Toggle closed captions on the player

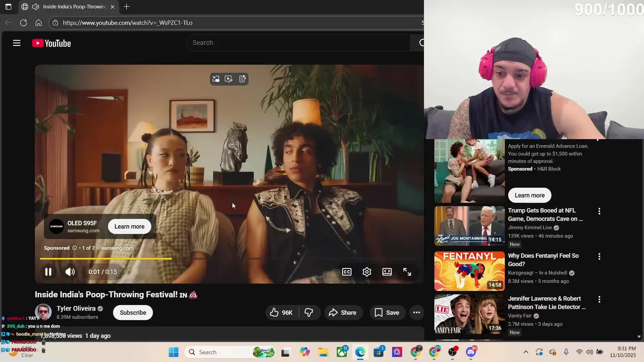click(347, 272)
